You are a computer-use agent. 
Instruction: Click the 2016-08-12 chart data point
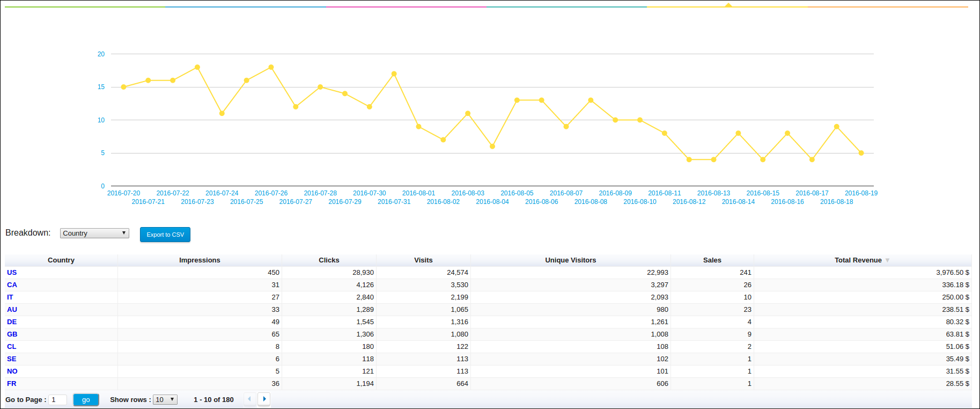point(689,159)
